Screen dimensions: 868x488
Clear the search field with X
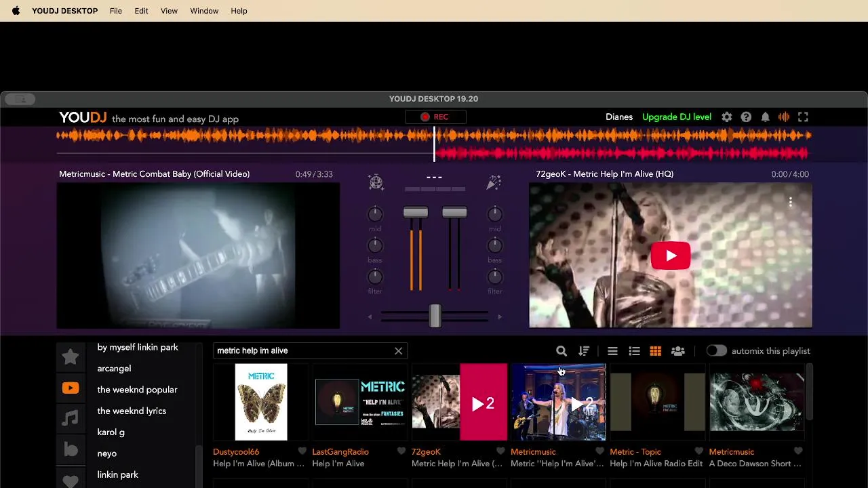[x=398, y=350]
